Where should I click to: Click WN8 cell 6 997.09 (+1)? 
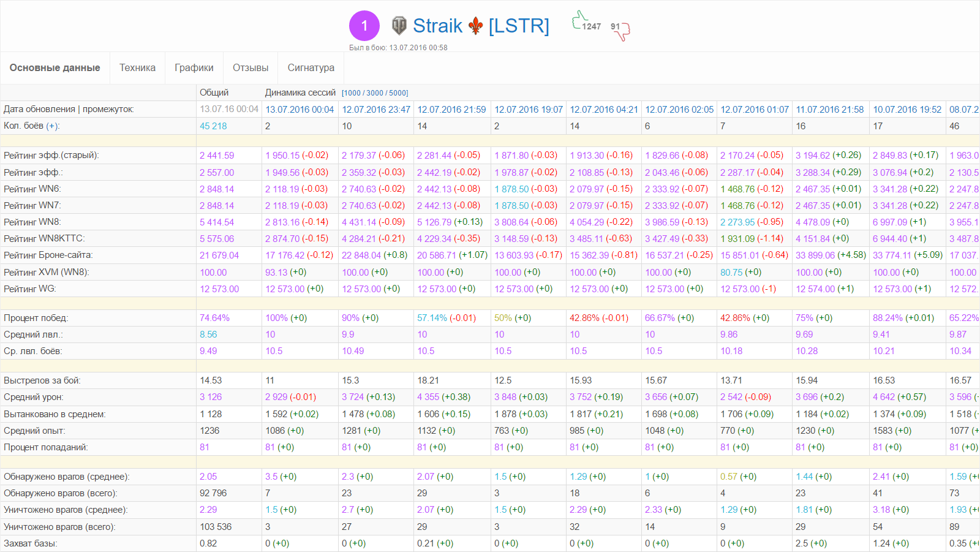pyautogui.click(x=900, y=222)
